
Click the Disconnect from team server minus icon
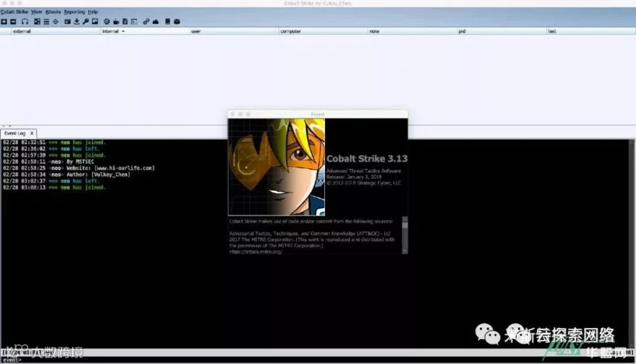13,21
